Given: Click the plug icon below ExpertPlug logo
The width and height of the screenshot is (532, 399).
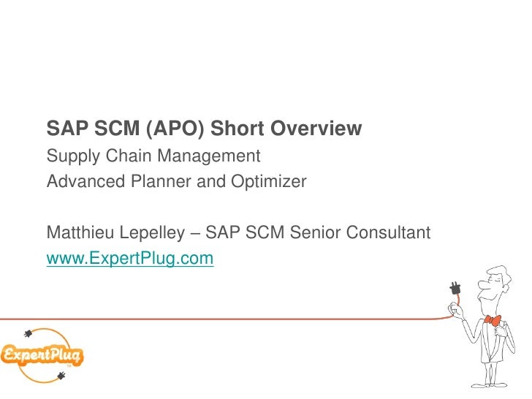Looking at the screenshot, I should pos(61,376).
